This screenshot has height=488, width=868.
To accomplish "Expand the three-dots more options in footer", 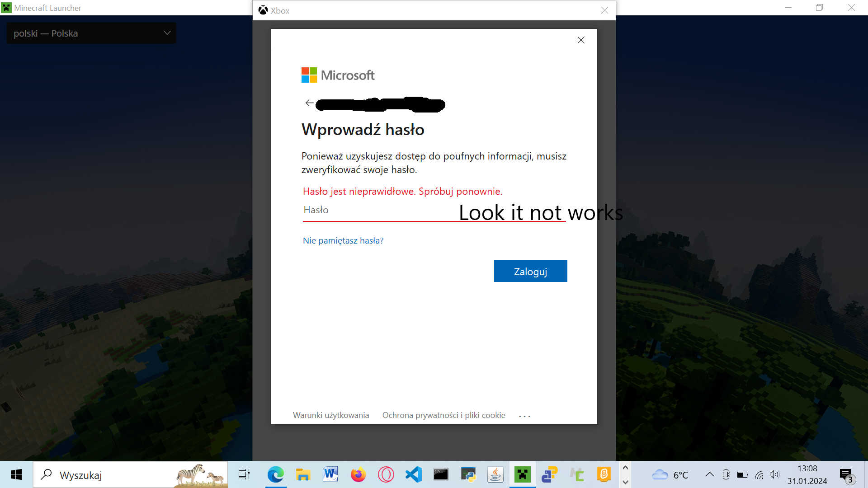I will click(x=524, y=416).
